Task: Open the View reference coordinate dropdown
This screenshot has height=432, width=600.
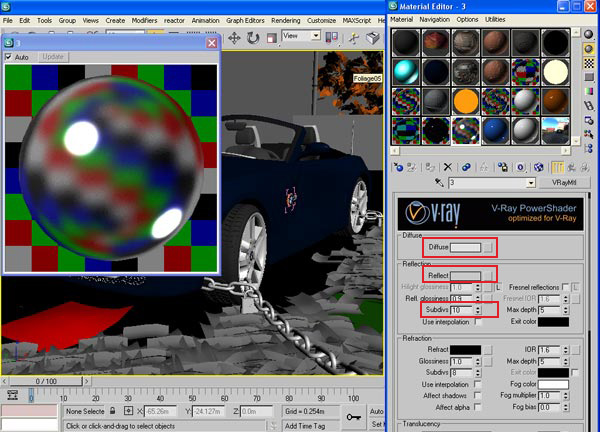Action: tap(300, 36)
